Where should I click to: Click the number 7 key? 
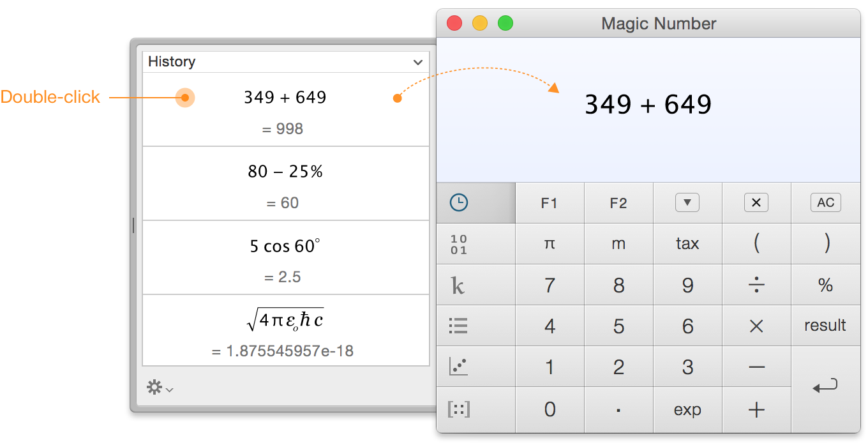550,285
